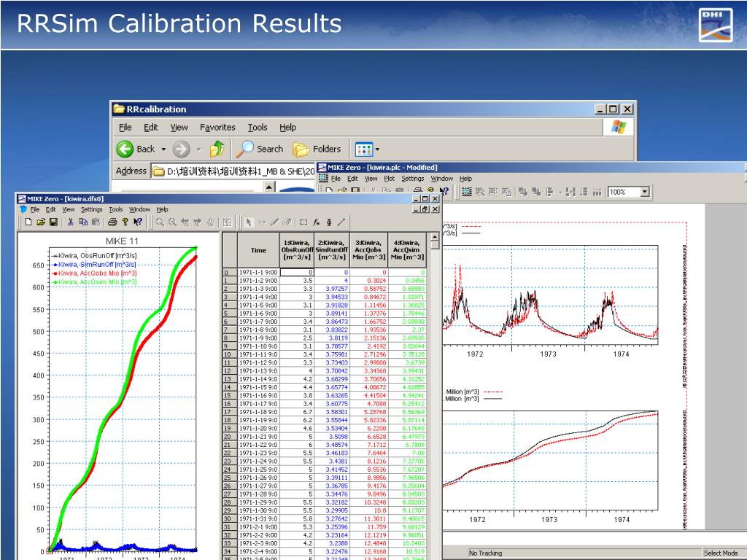Select the pointer arrow tool in kiwira.dfs0
The width and height of the screenshot is (747, 560).
[249, 222]
